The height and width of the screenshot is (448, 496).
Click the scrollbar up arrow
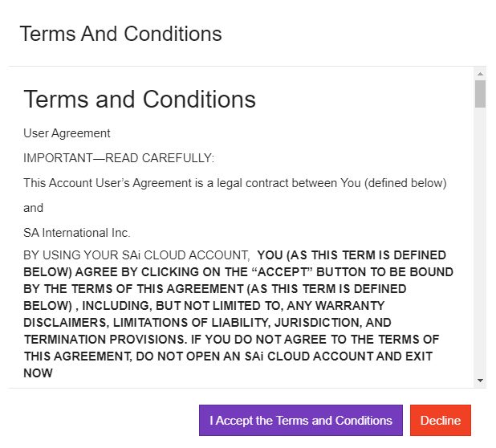tap(480, 73)
